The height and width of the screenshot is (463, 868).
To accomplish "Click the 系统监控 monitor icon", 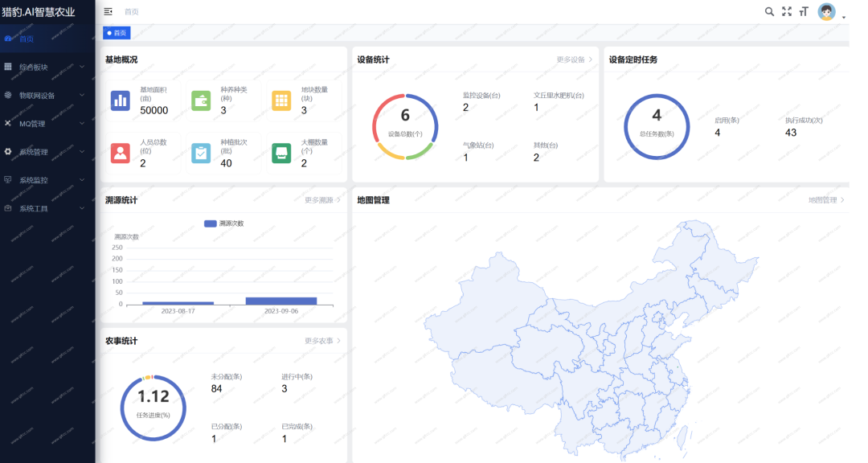I will coord(8,180).
